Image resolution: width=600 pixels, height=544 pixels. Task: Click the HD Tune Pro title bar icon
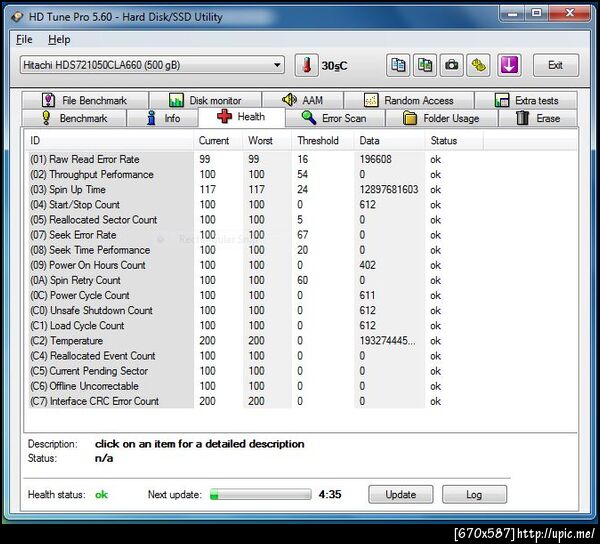tap(18, 17)
